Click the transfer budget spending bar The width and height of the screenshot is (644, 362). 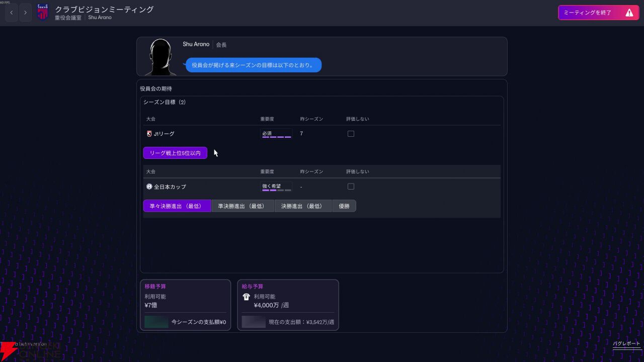[x=156, y=322]
